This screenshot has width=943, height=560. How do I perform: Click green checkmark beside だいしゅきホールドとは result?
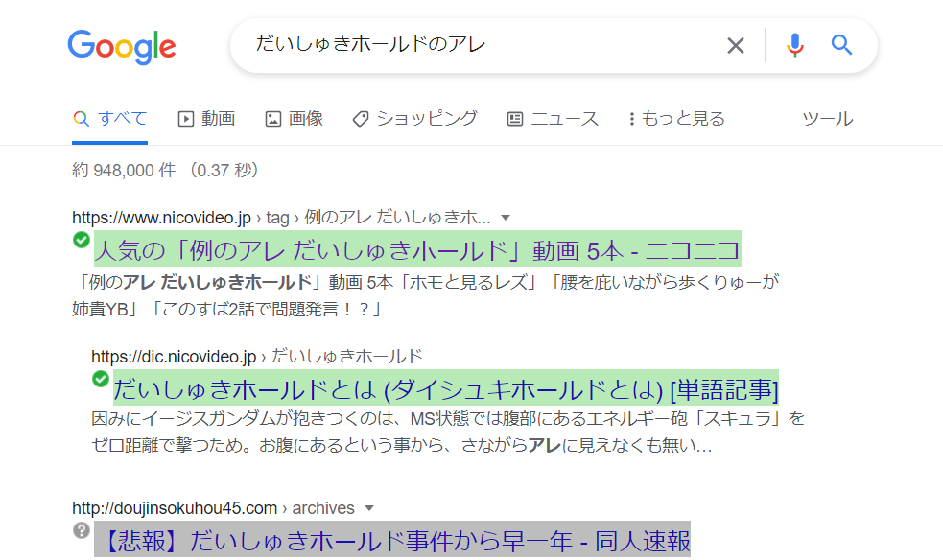(101, 379)
